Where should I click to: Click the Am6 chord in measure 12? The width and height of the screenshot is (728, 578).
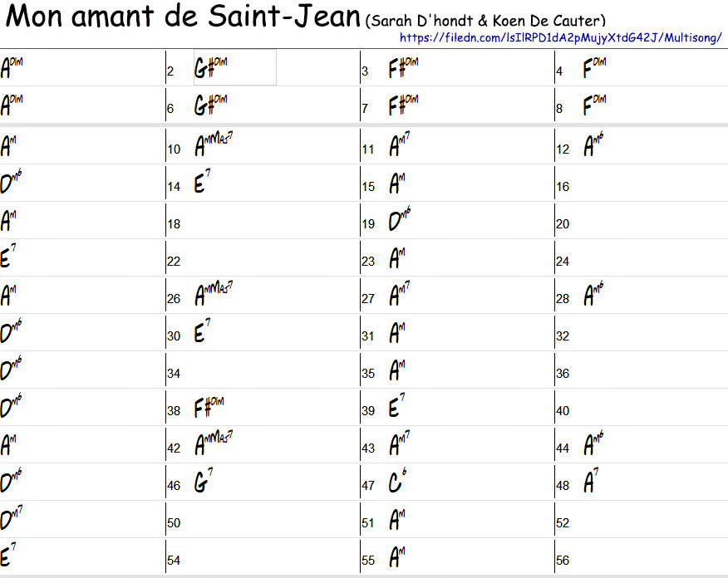[x=593, y=147]
